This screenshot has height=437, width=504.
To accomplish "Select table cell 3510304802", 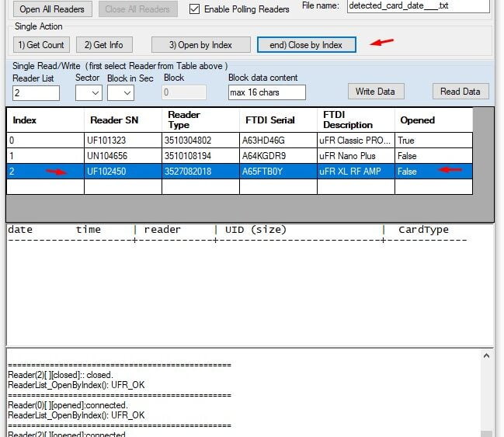I will [x=200, y=140].
